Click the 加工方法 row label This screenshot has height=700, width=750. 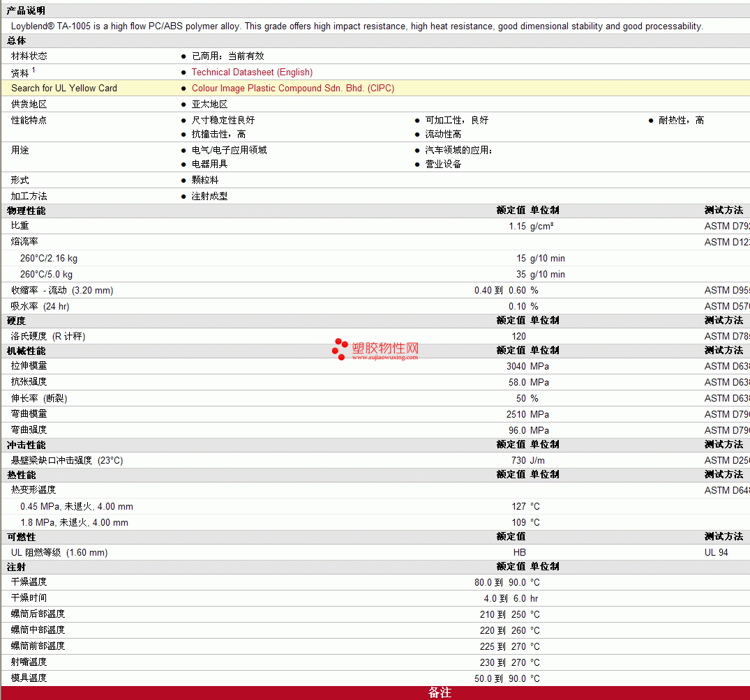point(29,197)
